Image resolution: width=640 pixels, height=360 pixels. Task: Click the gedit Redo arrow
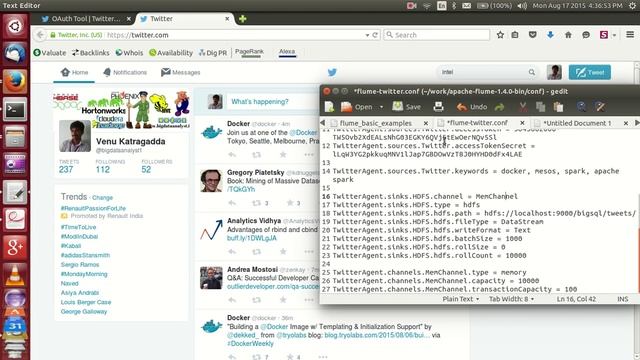pyautogui.click(x=500, y=107)
